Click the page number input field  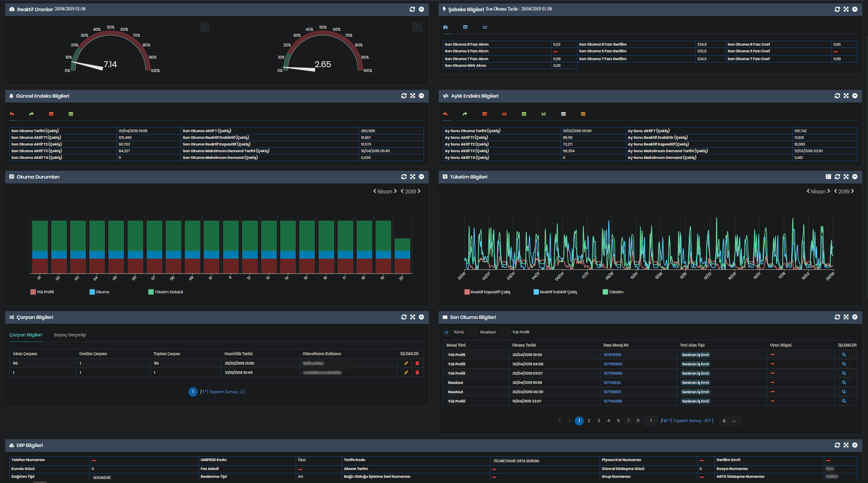point(651,421)
